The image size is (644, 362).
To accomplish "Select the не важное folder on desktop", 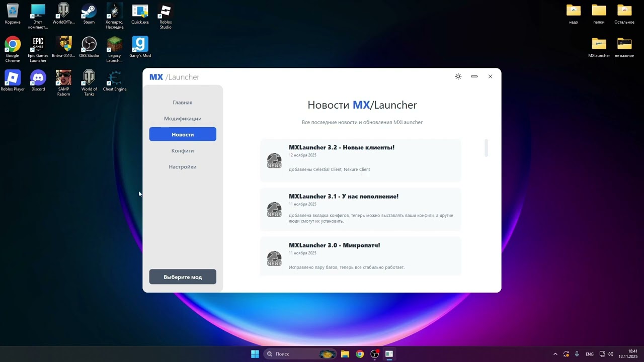I will click(624, 47).
